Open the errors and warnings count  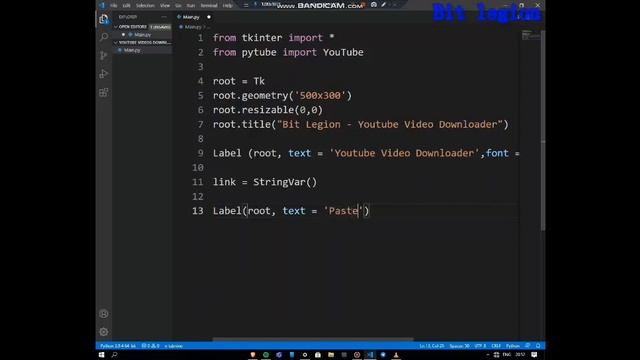click(x=151, y=346)
